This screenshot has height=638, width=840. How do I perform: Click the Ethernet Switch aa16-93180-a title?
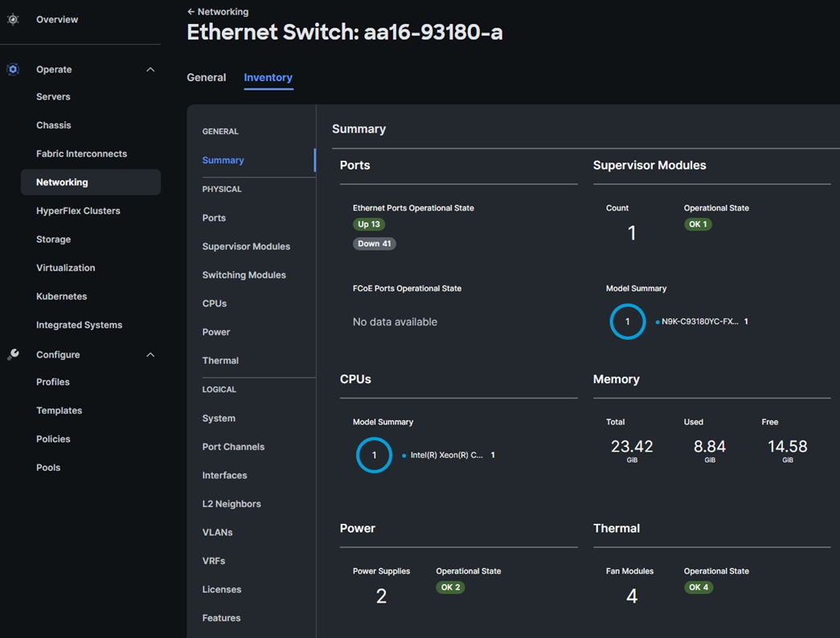tap(345, 32)
